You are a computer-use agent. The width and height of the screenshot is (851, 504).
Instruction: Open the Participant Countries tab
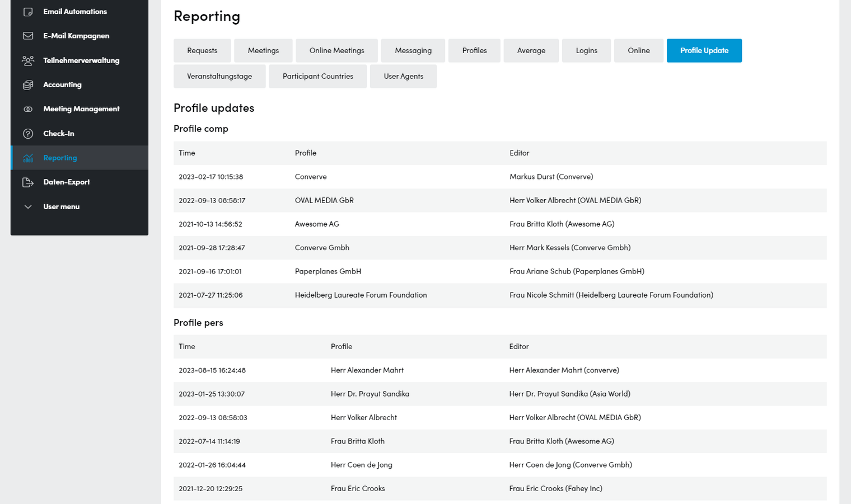tap(318, 76)
